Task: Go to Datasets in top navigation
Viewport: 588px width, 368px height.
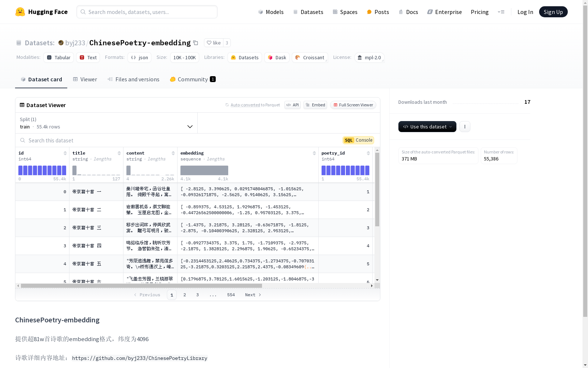Action: coord(308,12)
